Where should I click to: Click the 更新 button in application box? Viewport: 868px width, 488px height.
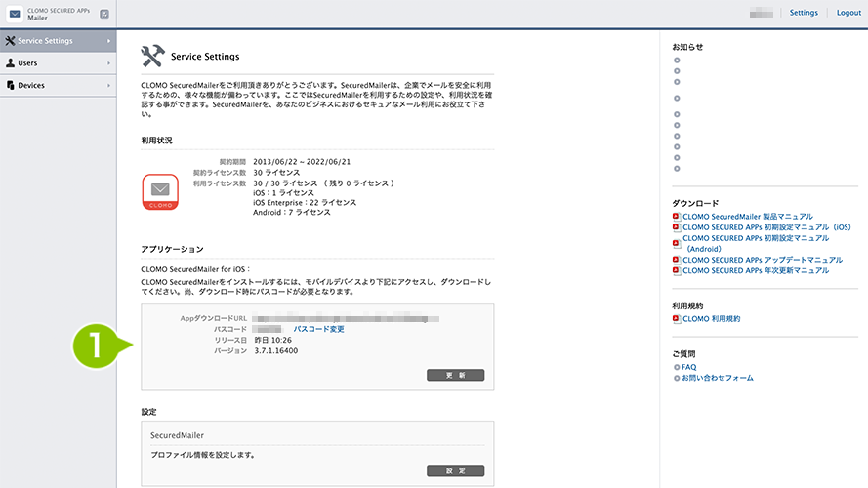tap(456, 375)
